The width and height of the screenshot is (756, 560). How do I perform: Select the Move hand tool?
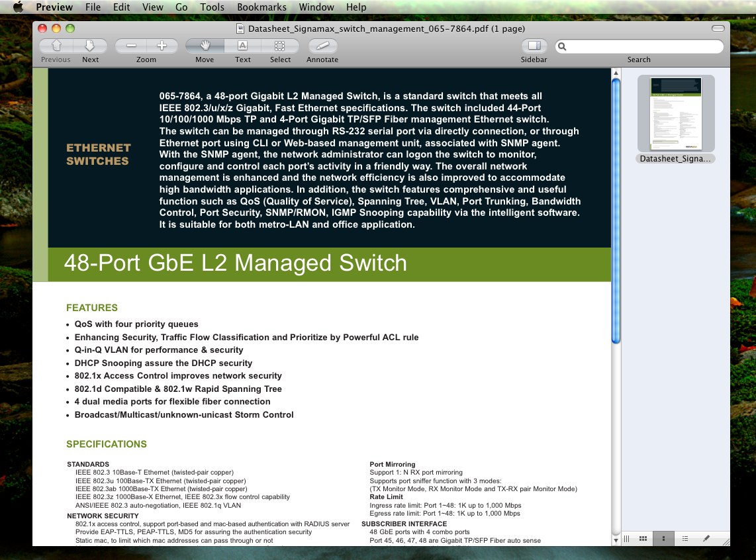pyautogui.click(x=205, y=46)
